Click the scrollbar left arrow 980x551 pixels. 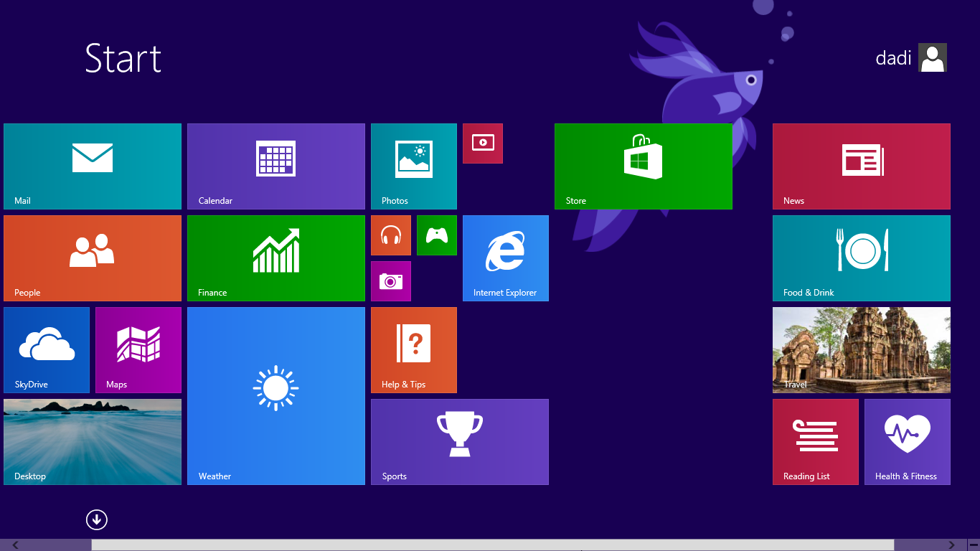click(16, 545)
